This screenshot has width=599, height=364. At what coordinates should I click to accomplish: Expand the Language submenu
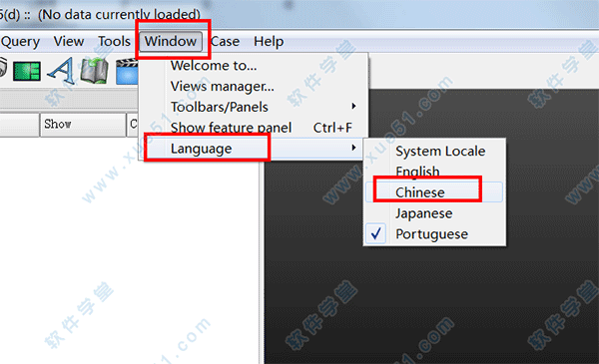253,148
